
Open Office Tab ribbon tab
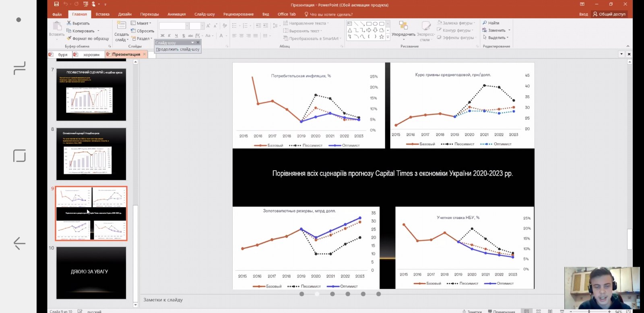pyautogui.click(x=287, y=14)
